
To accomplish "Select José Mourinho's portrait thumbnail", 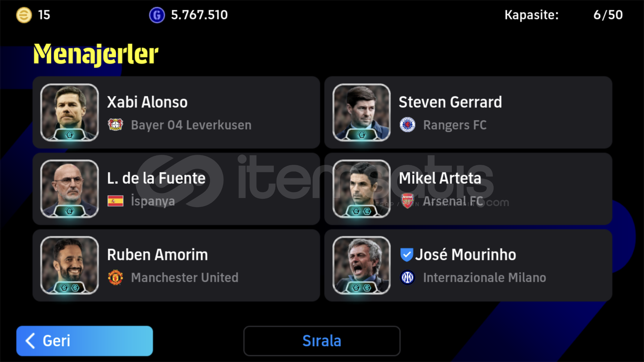I will tap(362, 265).
